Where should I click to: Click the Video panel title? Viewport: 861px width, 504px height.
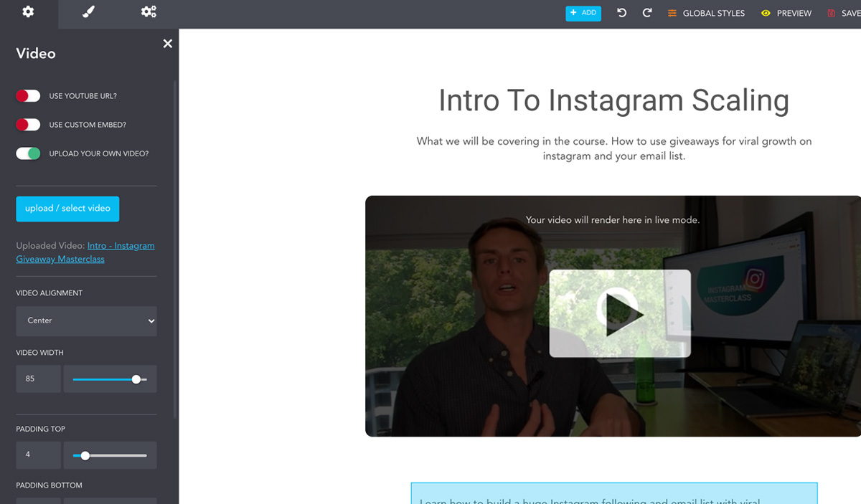(36, 54)
